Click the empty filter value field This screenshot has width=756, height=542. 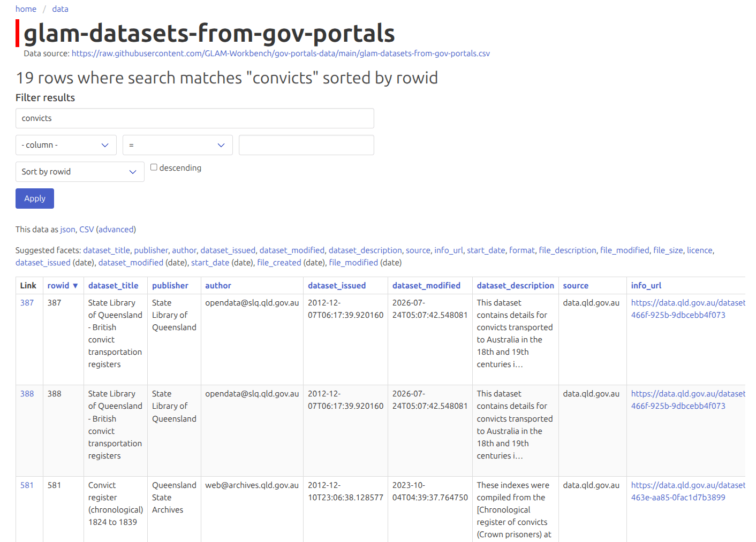(x=306, y=145)
